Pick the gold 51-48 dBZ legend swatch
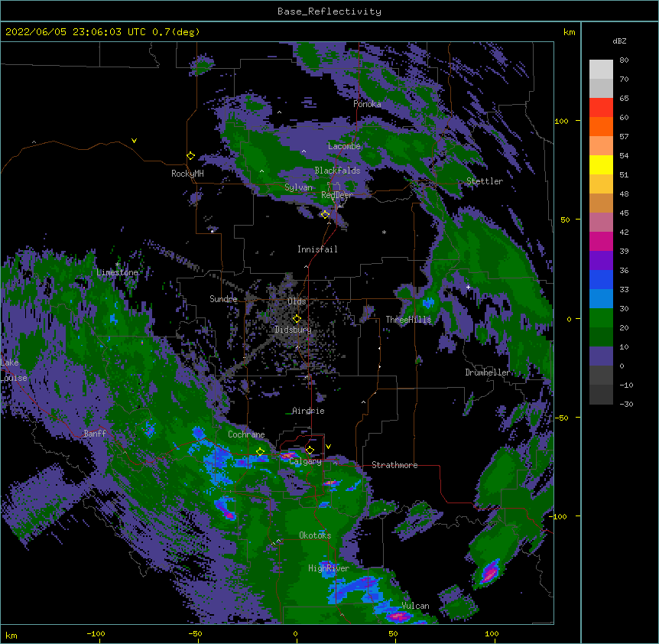Image resolution: width=659 pixels, height=644 pixels. point(601,184)
